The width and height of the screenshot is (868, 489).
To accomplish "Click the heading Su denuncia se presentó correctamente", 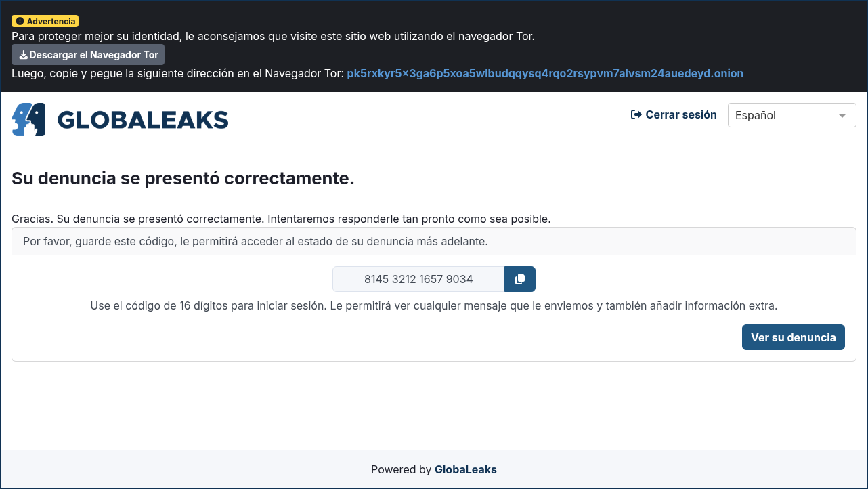I will 183,179.
